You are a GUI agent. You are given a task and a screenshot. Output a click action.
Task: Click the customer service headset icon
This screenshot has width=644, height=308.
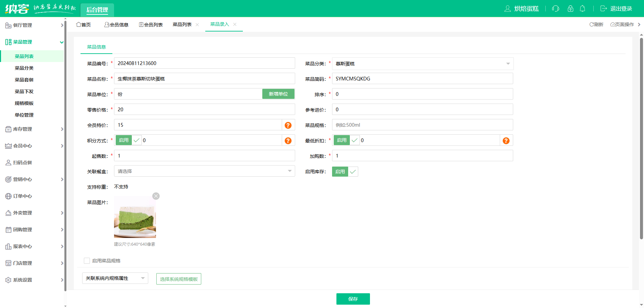[555, 9]
